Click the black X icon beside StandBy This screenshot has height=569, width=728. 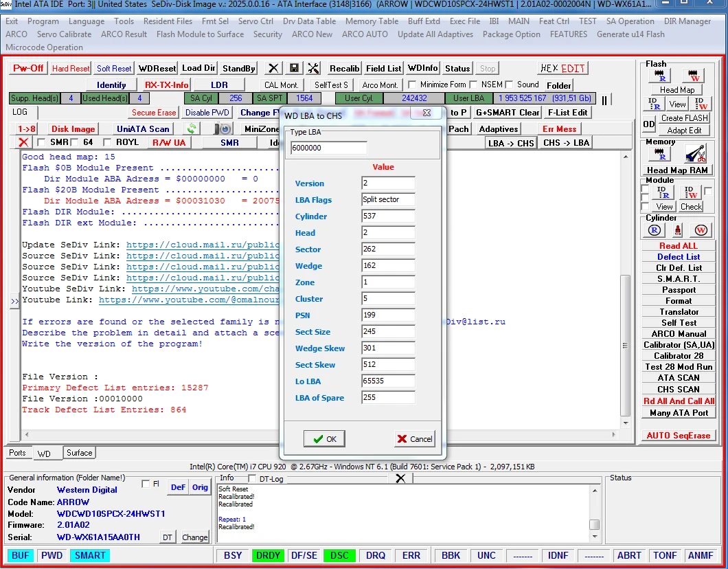(273, 68)
